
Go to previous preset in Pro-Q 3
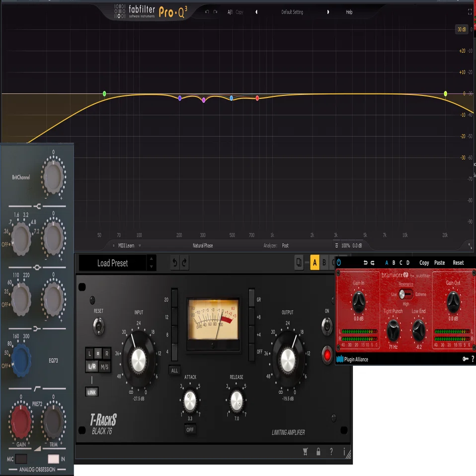(256, 12)
